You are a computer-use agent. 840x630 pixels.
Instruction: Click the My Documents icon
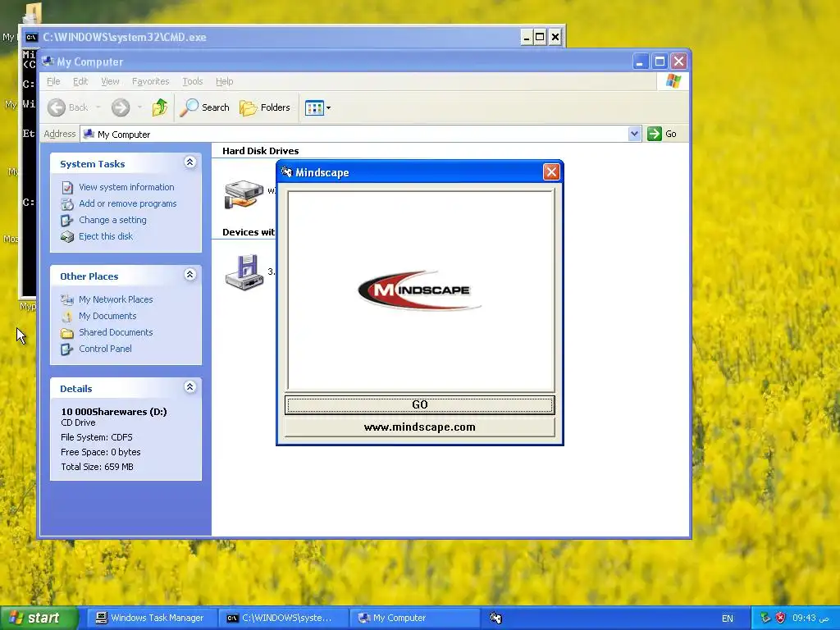pos(67,316)
